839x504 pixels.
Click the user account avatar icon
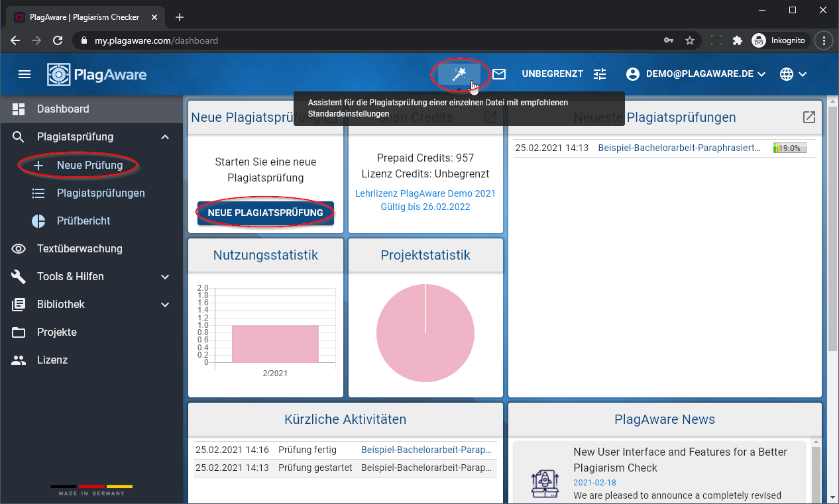(x=633, y=74)
